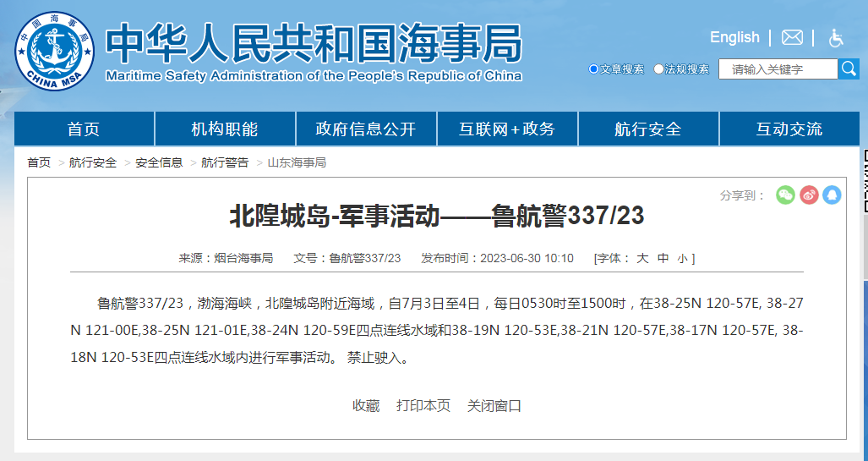
Task: Click the 收藏 link
Action: tap(366, 405)
